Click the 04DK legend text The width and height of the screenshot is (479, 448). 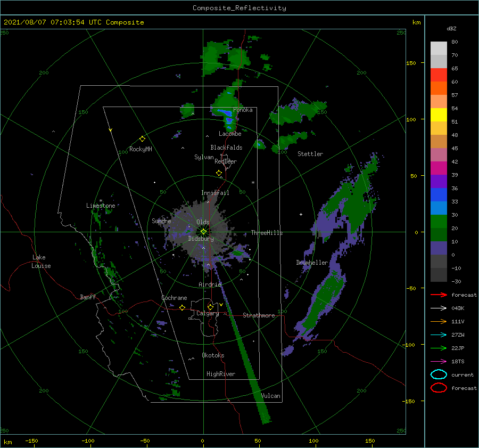(x=458, y=308)
